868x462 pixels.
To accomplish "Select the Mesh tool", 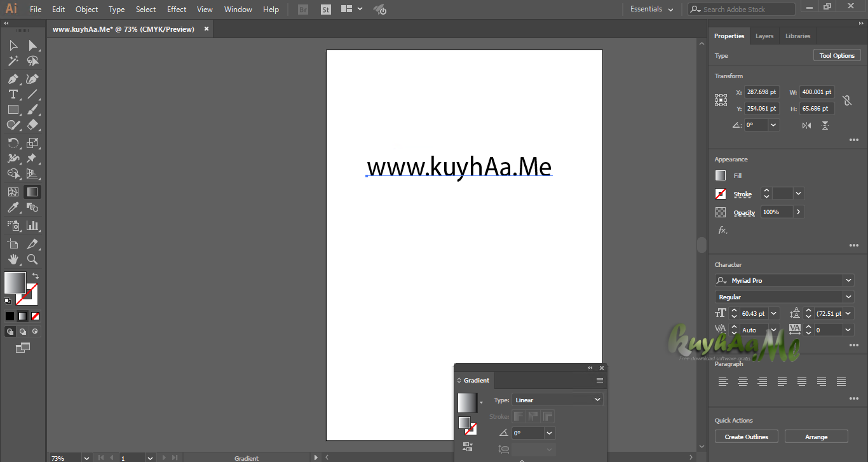I will click(x=13, y=192).
